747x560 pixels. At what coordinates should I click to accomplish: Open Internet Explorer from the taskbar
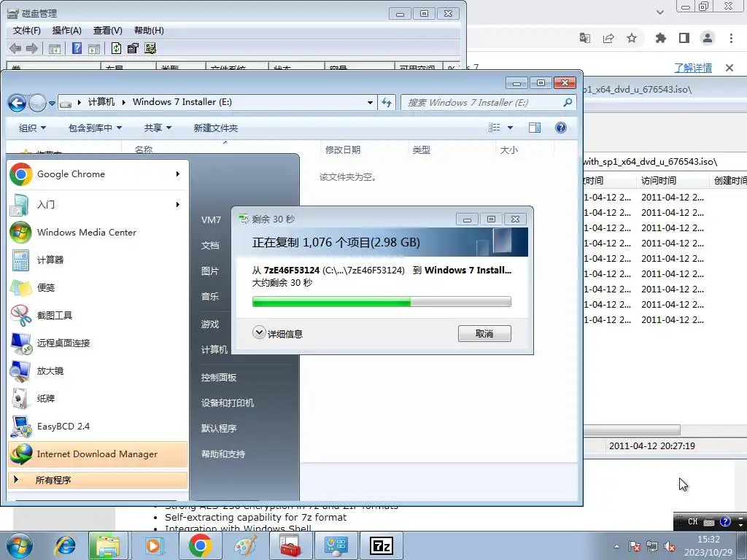(x=65, y=545)
